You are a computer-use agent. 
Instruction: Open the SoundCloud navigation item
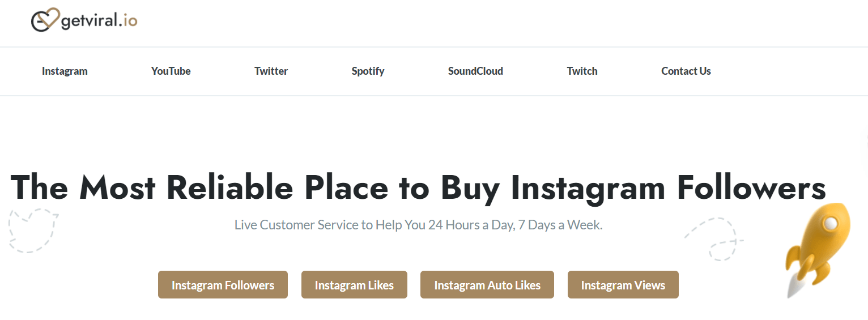pyautogui.click(x=475, y=71)
